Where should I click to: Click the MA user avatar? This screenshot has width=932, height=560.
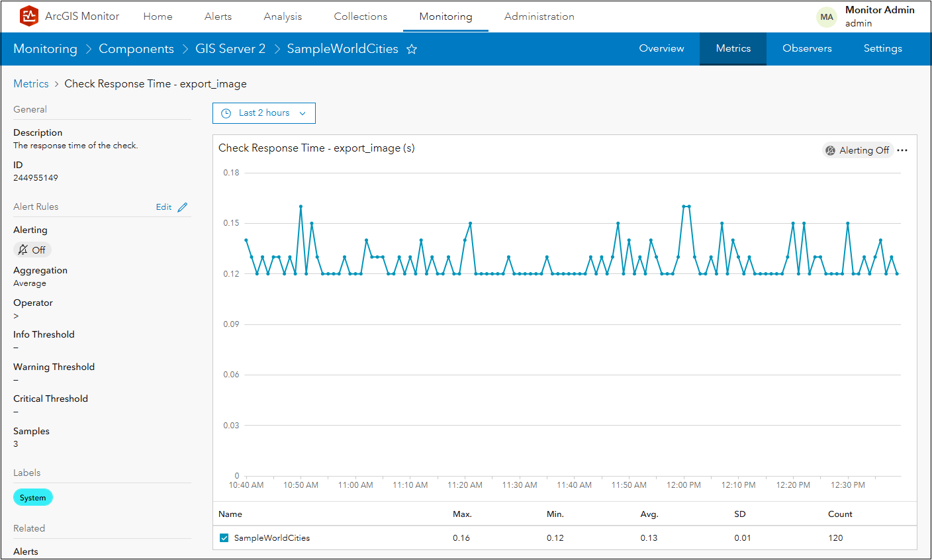(827, 17)
